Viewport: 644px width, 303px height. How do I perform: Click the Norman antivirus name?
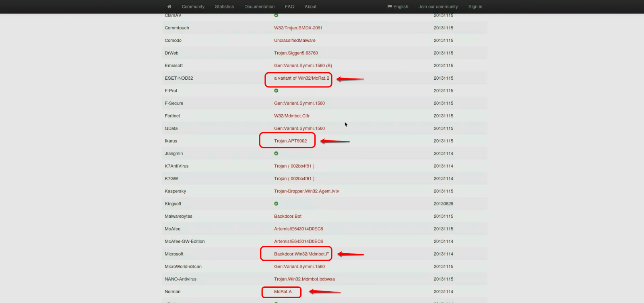172,292
